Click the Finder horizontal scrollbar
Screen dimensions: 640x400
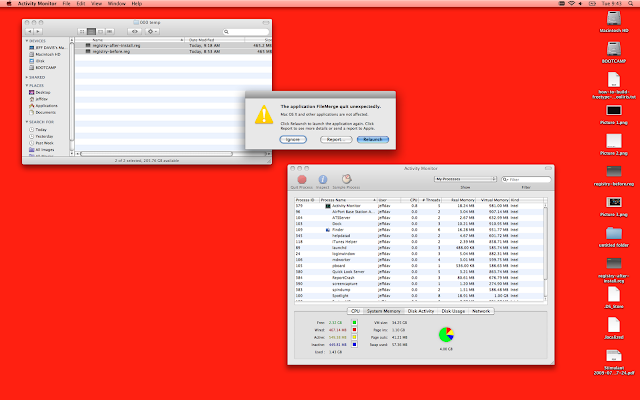pyautogui.click(x=157, y=154)
